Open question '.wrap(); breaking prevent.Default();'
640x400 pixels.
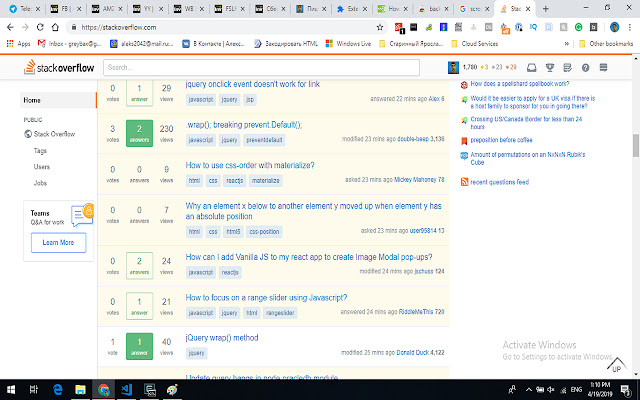(x=244, y=125)
